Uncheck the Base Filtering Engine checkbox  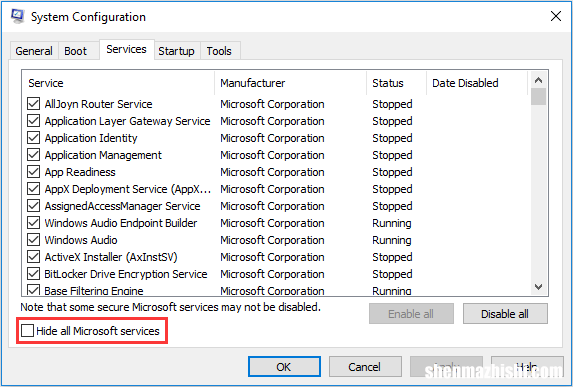(34, 290)
